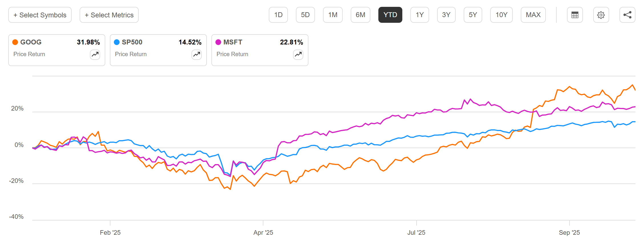
Task: Select the 6M time range
Action: (360, 15)
